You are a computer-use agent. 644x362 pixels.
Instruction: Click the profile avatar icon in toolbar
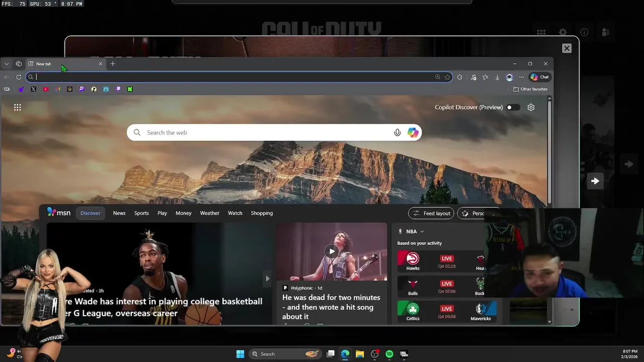click(x=509, y=77)
